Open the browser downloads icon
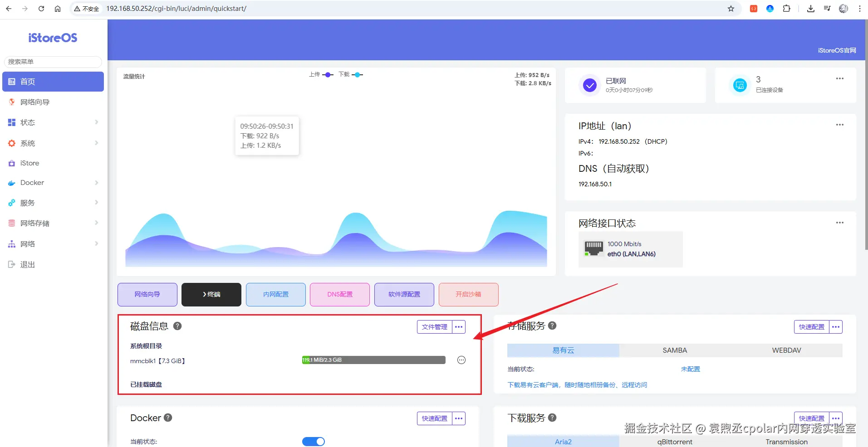 (x=811, y=9)
